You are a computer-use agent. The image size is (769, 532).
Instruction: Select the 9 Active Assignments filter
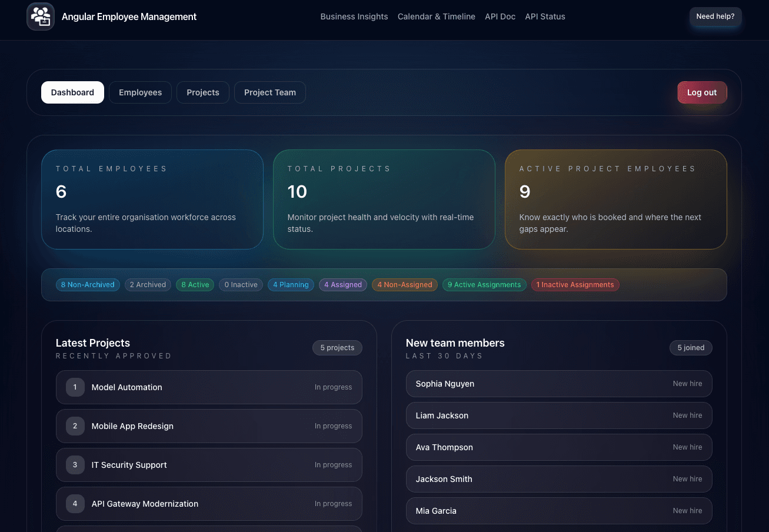(x=484, y=285)
